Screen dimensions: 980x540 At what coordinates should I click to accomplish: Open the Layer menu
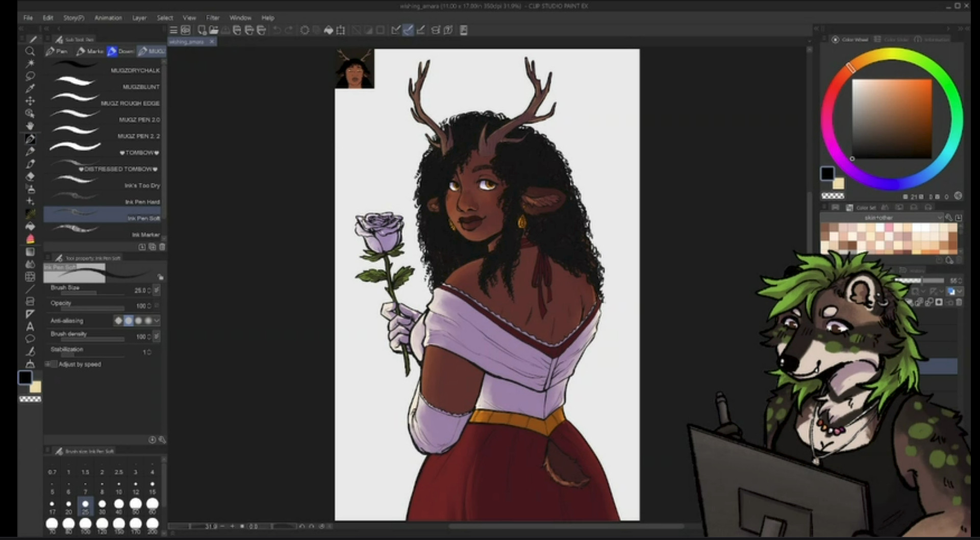tap(139, 18)
